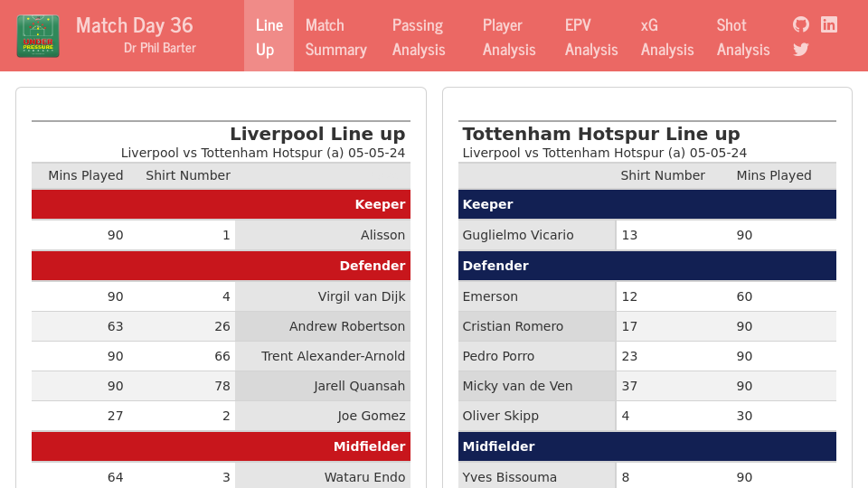Open the Shot Analysis tab
Image resolution: width=868 pixels, height=488 pixels.
click(743, 36)
